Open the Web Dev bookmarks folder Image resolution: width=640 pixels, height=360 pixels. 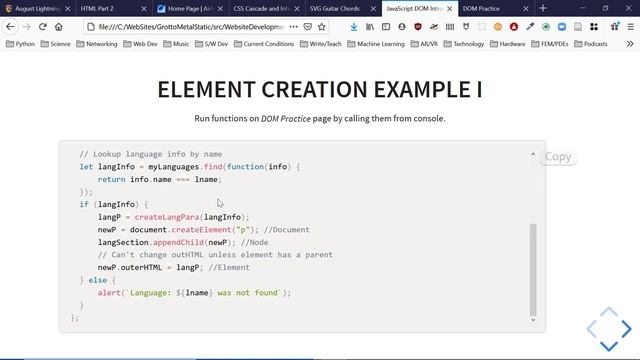[x=140, y=44]
